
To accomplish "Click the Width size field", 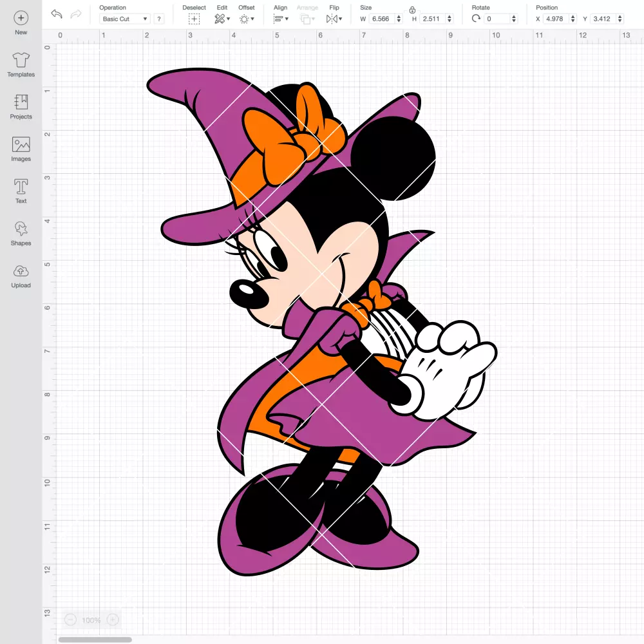I will [382, 19].
